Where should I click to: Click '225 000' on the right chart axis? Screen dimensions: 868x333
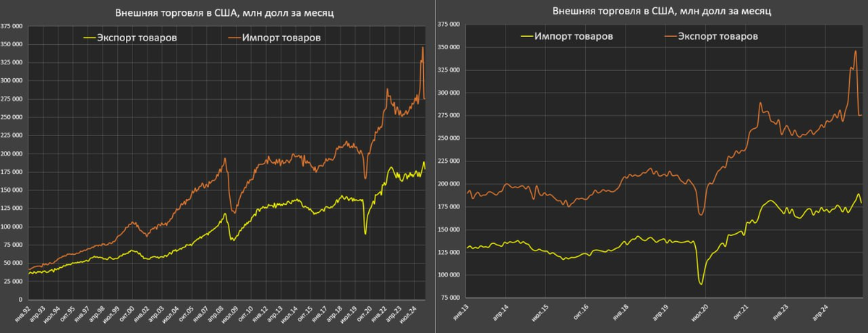tap(448, 161)
